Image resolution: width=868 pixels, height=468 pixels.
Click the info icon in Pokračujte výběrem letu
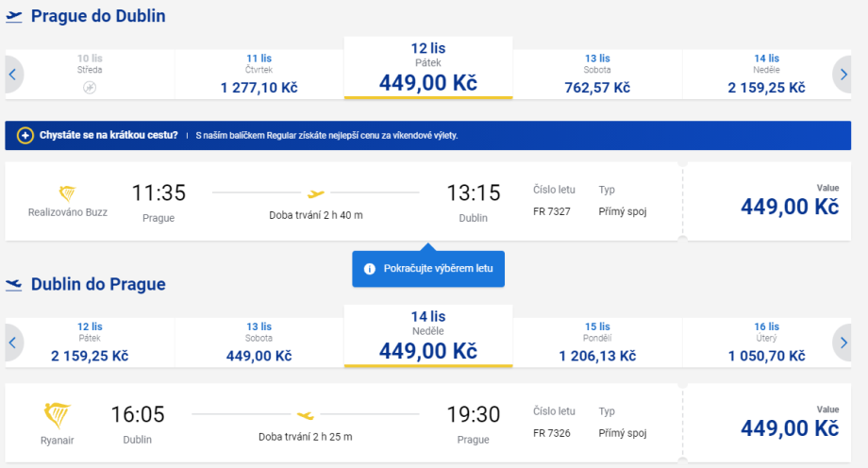(x=370, y=269)
